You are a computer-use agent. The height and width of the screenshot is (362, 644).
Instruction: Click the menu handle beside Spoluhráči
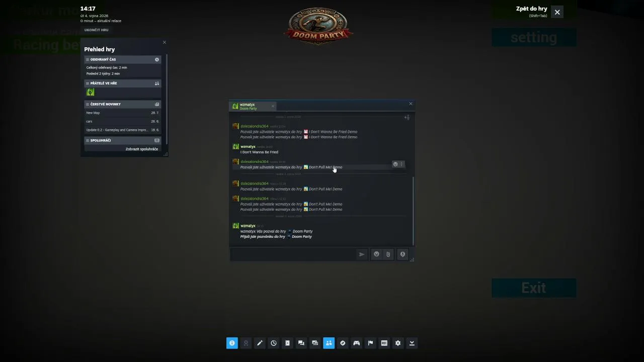point(88,141)
